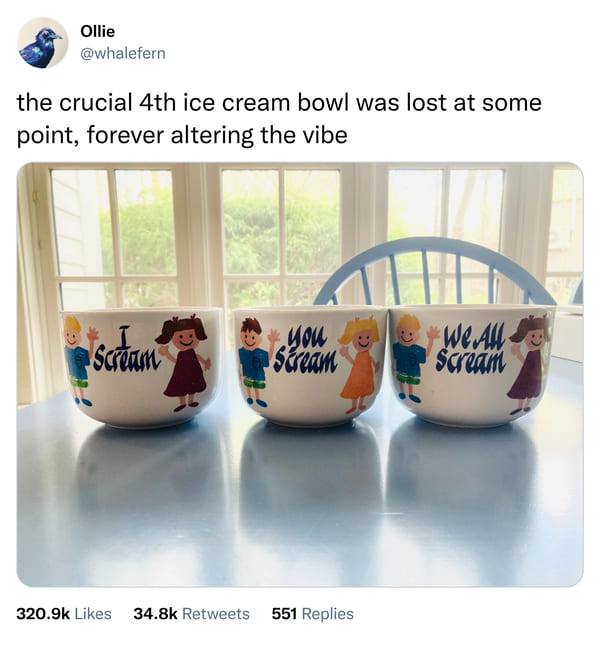Click the 34.8k retweet count number
600x658 pixels.
155,614
